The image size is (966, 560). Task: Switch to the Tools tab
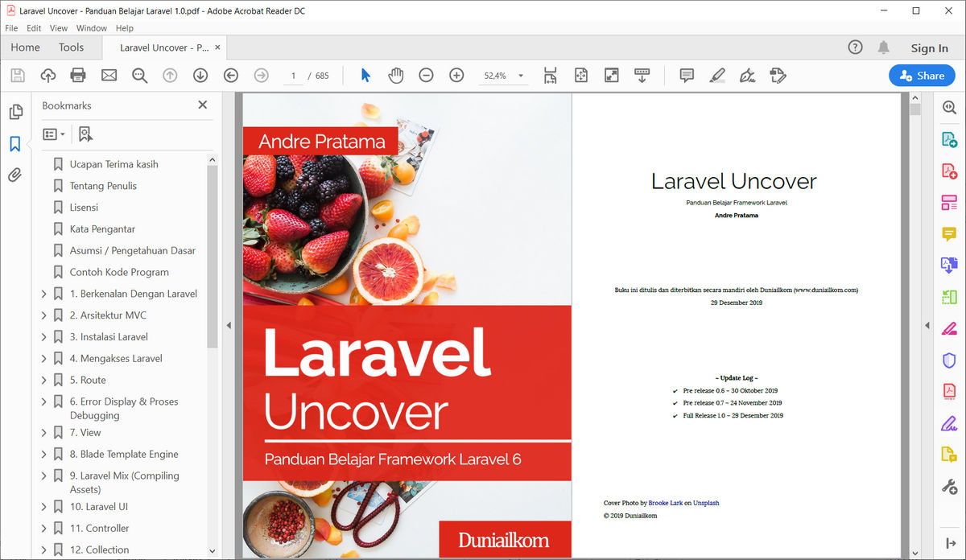pos(71,47)
